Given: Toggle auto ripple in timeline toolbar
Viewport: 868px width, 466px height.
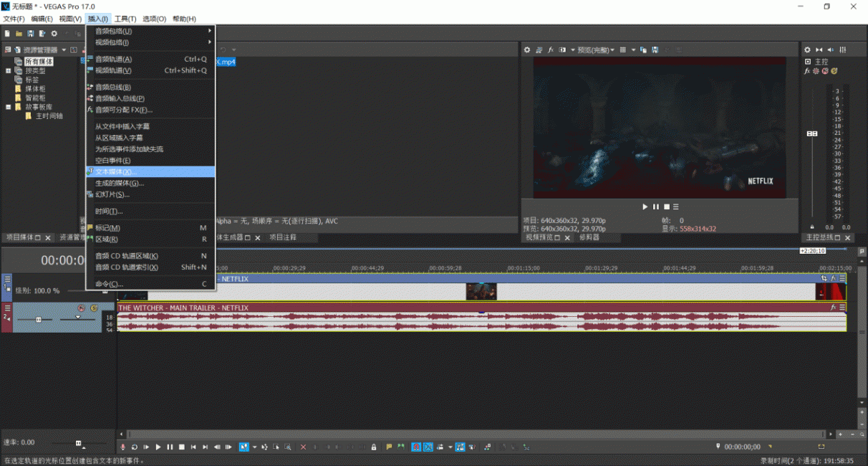Looking at the screenshot, I should tap(440, 447).
